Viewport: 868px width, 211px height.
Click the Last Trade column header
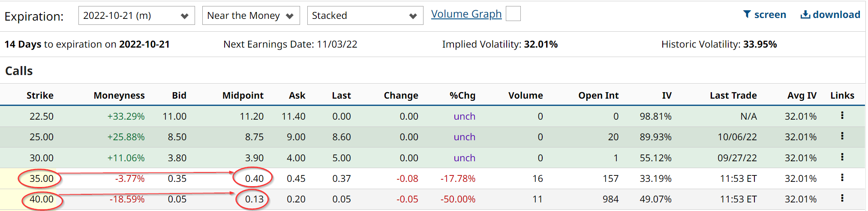click(733, 95)
